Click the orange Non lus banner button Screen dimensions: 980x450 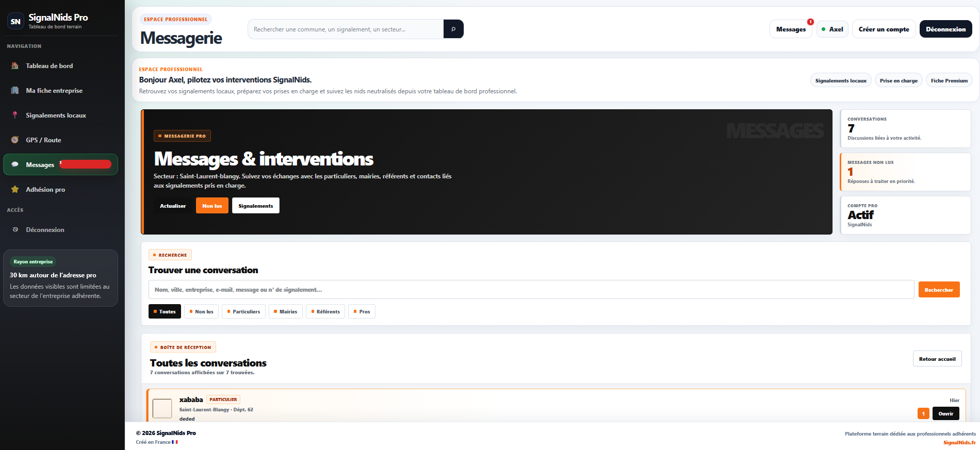point(212,206)
